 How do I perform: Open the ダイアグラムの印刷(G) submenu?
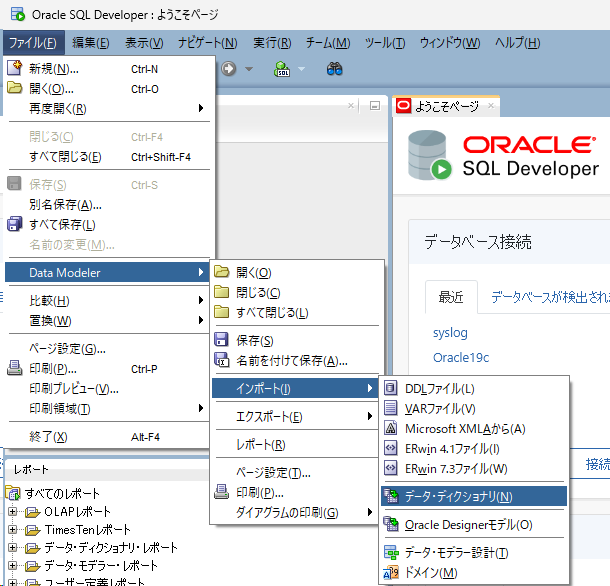tap(295, 512)
